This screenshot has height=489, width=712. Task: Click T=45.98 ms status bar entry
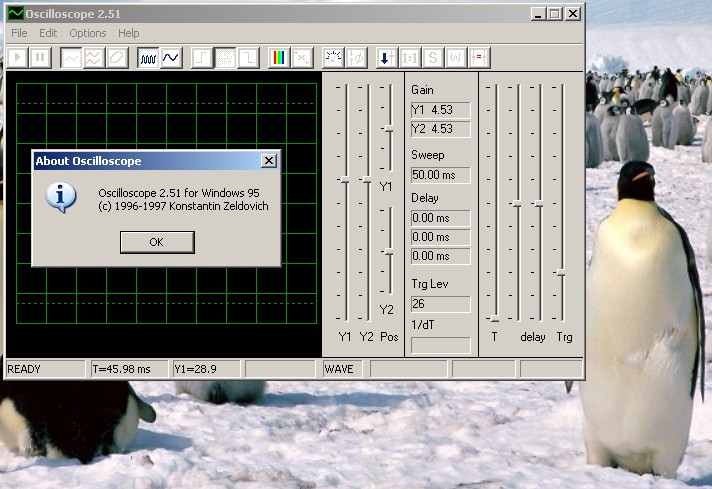click(129, 369)
